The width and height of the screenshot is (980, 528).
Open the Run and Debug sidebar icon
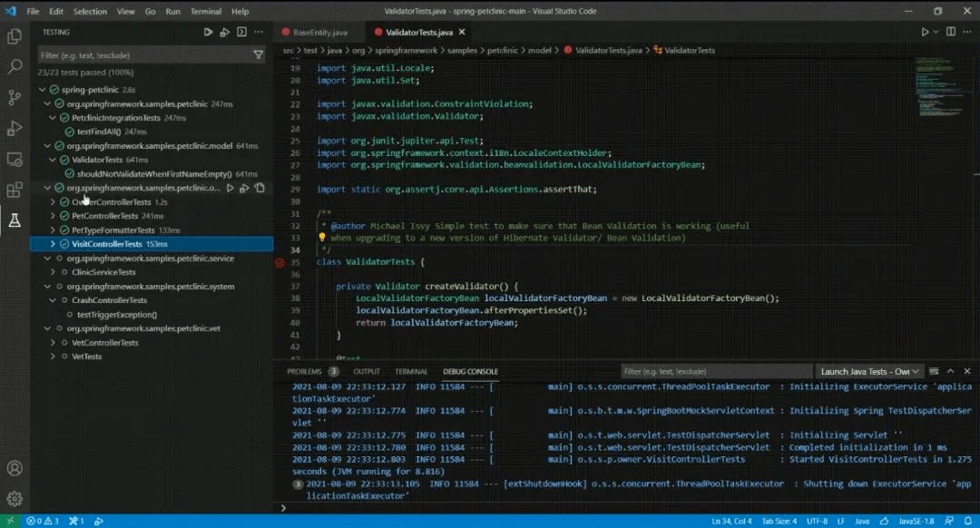(x=14, y=127)
